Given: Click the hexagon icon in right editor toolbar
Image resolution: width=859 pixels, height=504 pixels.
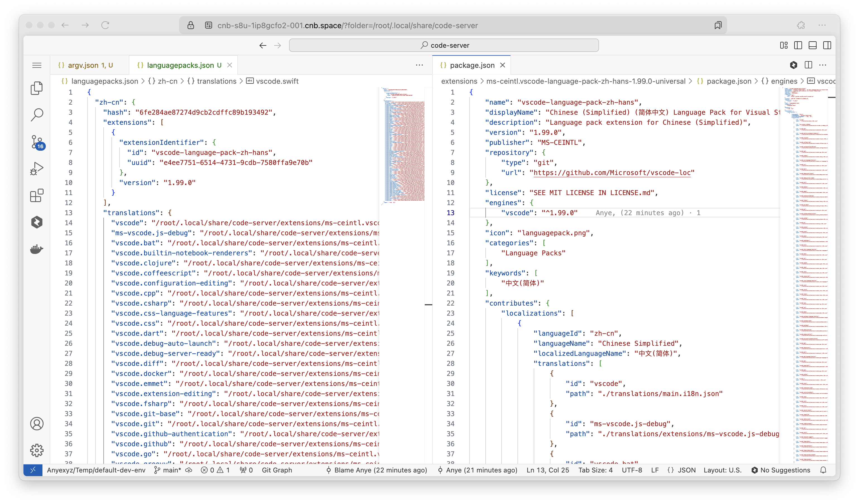Looking at the screenshot, I should coord(794,65).
